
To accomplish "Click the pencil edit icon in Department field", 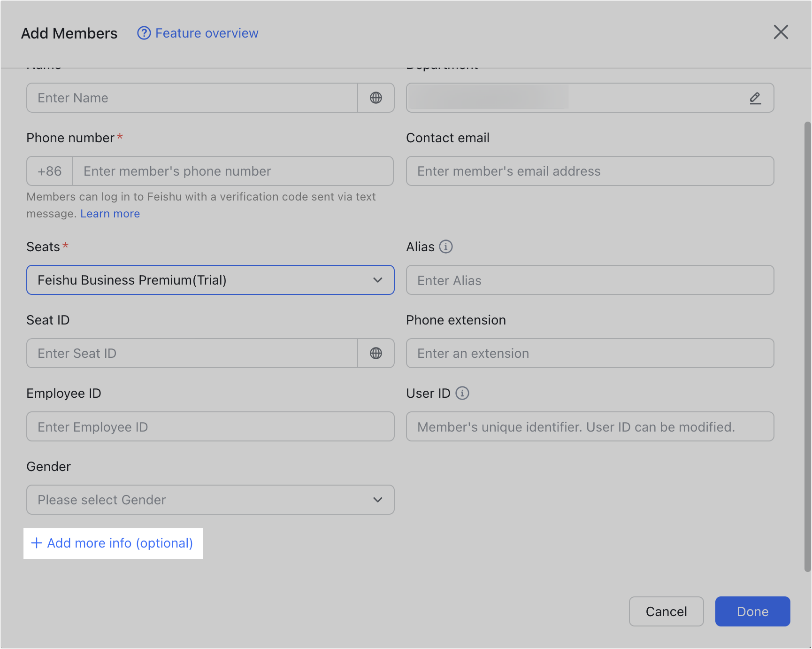I will click(755, 98).
